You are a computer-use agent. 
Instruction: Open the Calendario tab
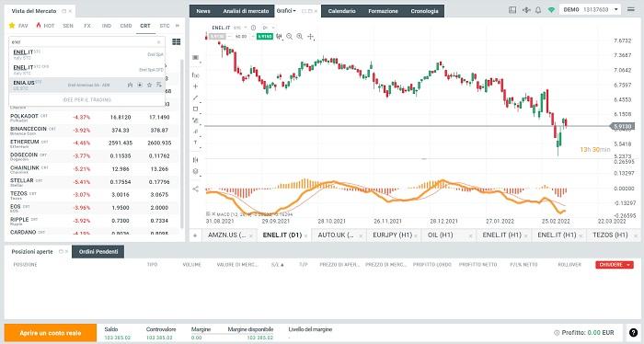341,11
